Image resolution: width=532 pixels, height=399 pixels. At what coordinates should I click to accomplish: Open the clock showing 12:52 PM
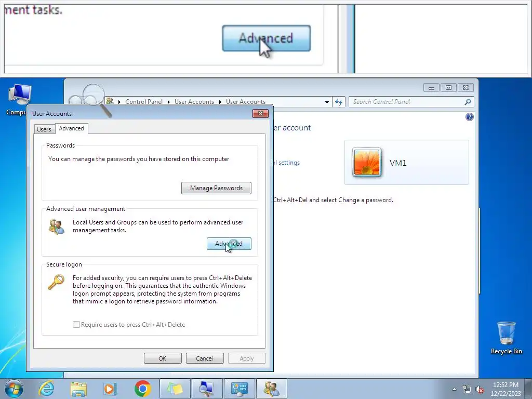point(506,389)
